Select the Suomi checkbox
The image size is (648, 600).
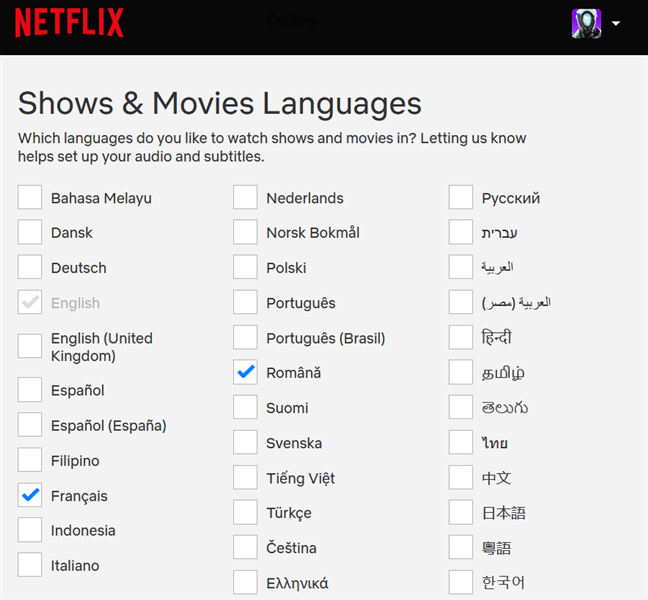(x=245, y=407)
